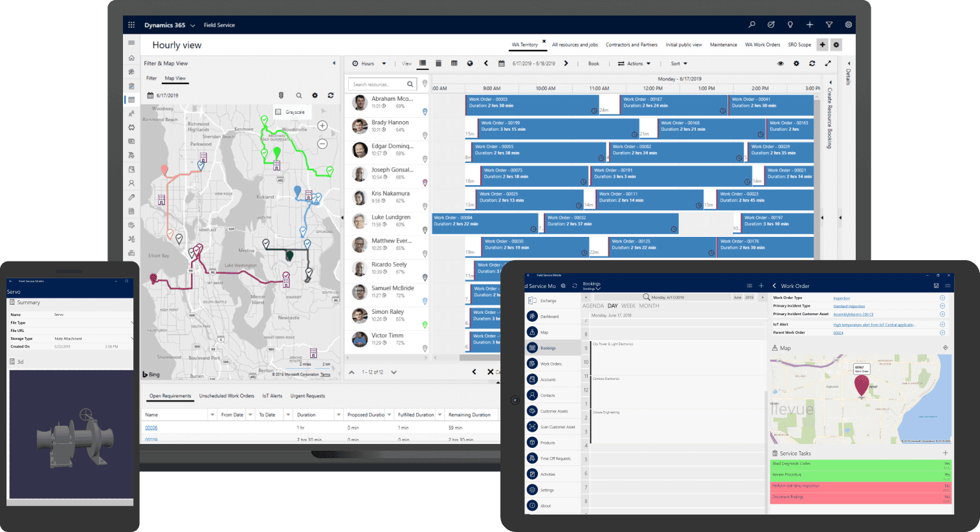The height and width of the screenshot is (532, 980).
Task: Toggle Samuel McBride's map pin
Action: [x=425, y=302]
